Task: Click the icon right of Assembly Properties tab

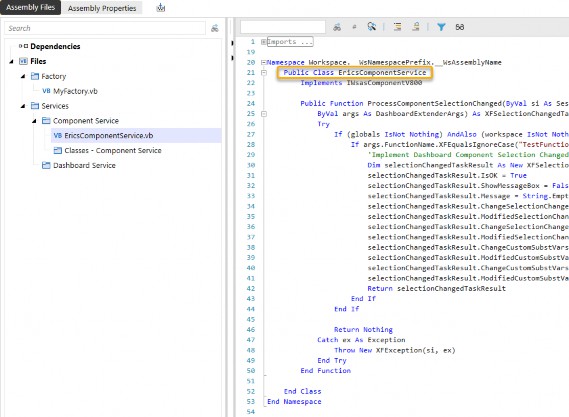Action: point(160,8)
